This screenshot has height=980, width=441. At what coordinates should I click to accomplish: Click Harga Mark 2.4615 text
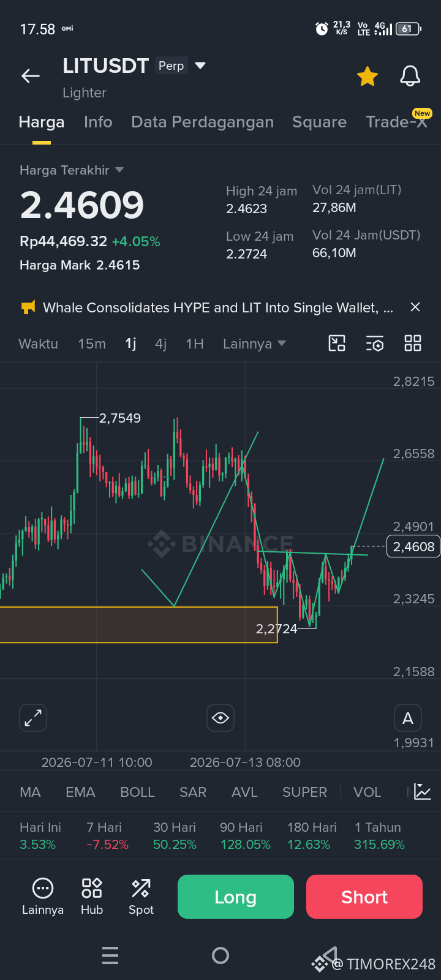click(x=80, y=265)
